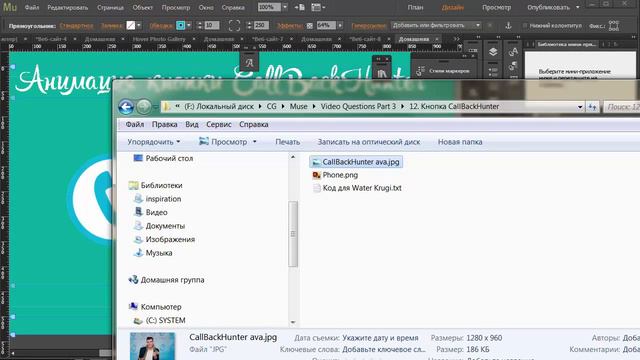Expand the Опубликовать dropdown arrow
The height and width of the screenshot is (360, 640).
click(577, 7)
